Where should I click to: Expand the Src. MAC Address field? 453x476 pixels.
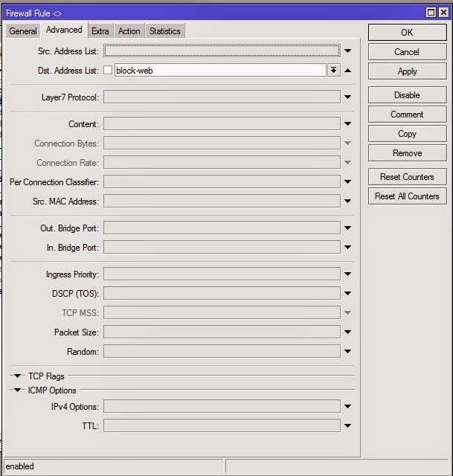click(x=348, y=202)
